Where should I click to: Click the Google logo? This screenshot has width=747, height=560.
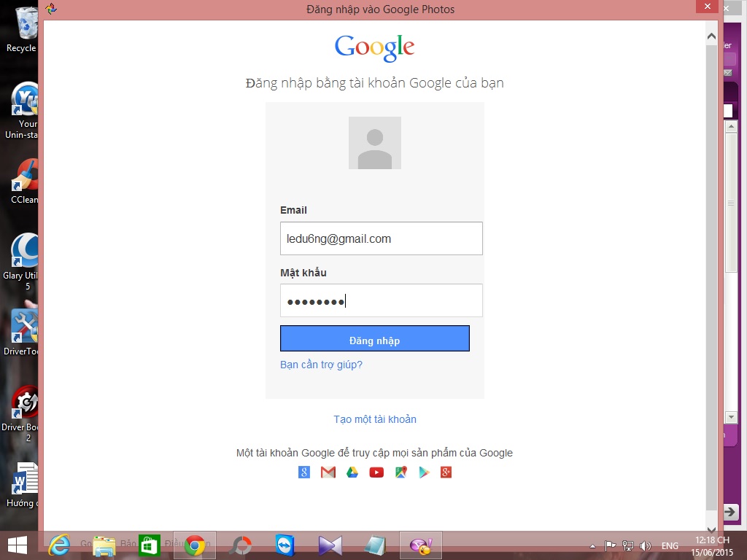[x=374, y=47]
